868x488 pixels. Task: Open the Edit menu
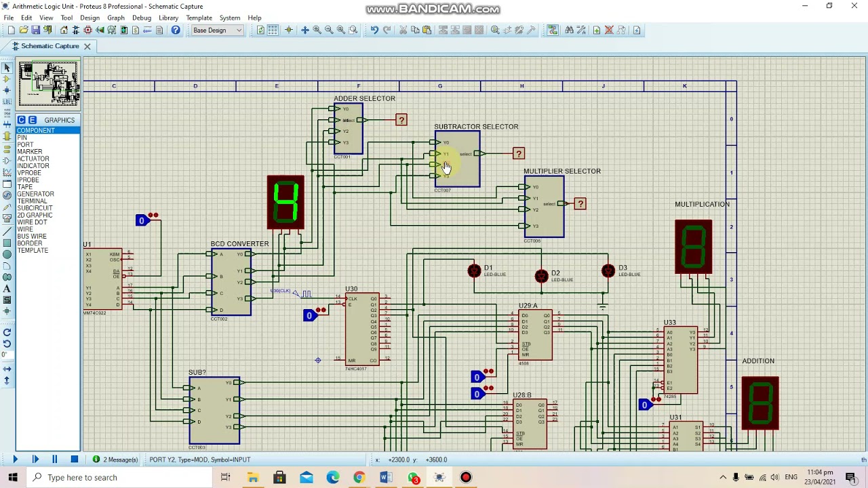26,18
